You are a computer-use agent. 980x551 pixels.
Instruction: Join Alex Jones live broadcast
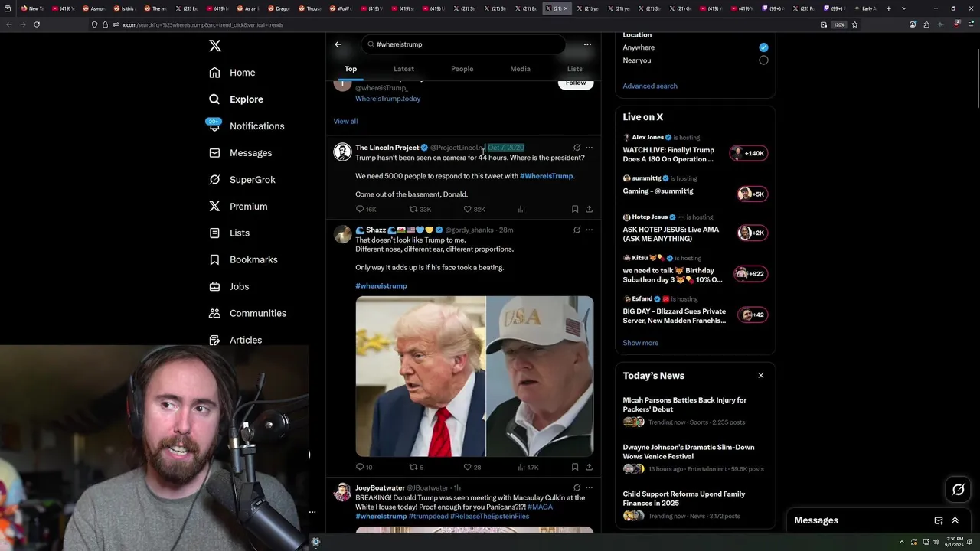coord(694,149)
